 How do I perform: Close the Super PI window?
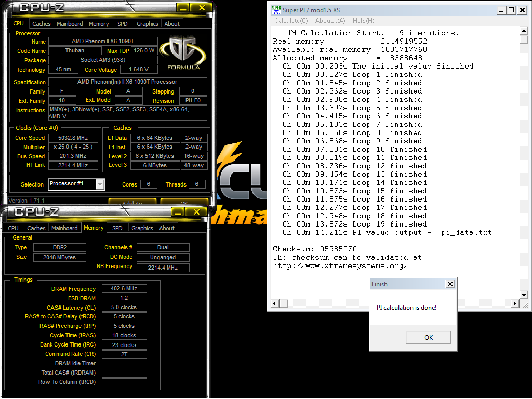click(523, 10)
